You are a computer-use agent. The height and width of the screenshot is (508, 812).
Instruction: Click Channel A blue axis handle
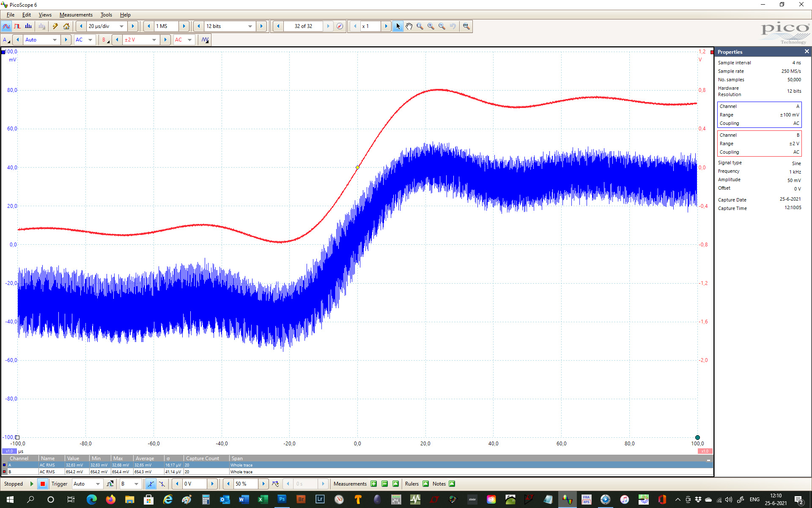click(x=3, y=52)
